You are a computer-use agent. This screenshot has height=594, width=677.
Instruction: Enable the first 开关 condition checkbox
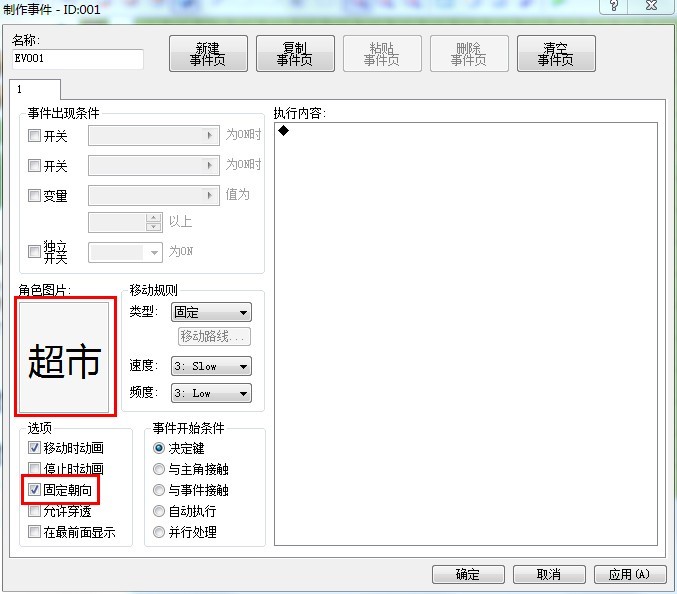(x=34, y=136)
